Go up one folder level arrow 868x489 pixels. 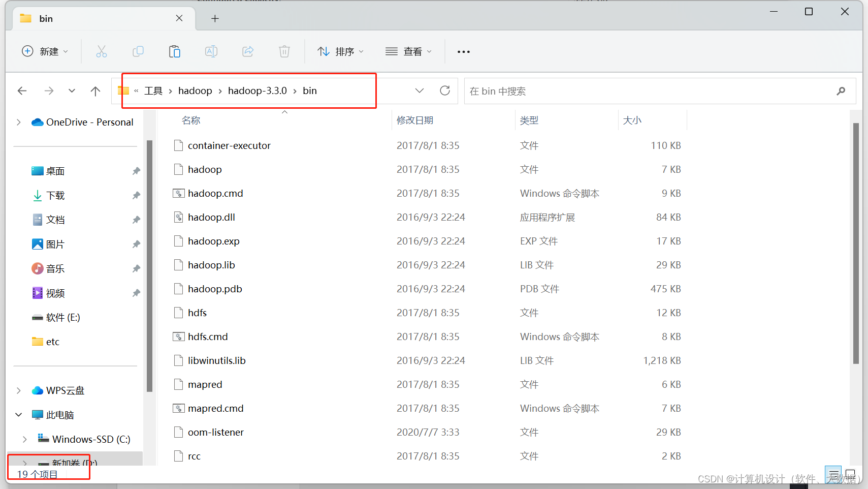95,91
